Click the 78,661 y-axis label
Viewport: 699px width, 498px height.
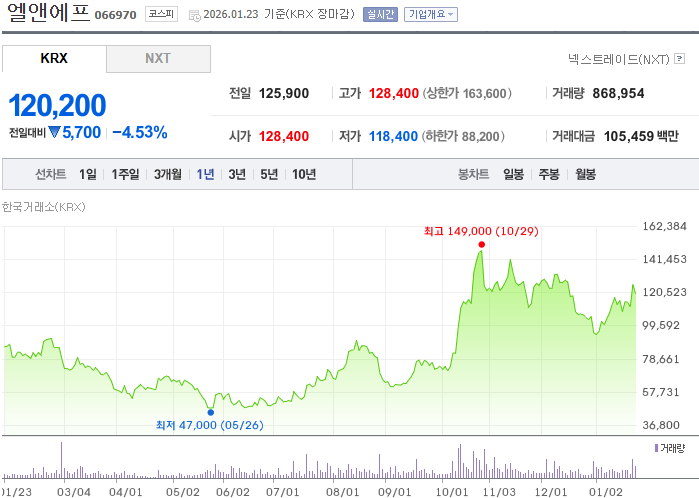tap(661, 359)
